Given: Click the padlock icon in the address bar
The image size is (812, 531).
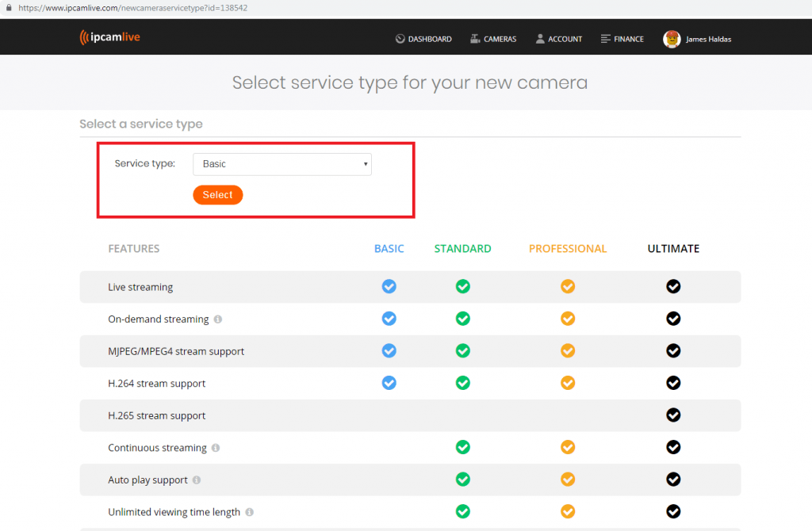Looking at the screenshot, I should point(9,7).
